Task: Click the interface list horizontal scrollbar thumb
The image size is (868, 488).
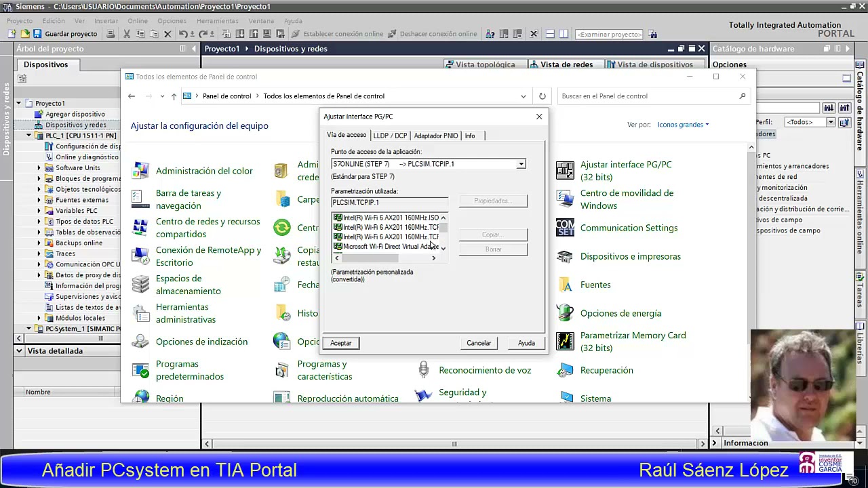Action: (370, 258)
